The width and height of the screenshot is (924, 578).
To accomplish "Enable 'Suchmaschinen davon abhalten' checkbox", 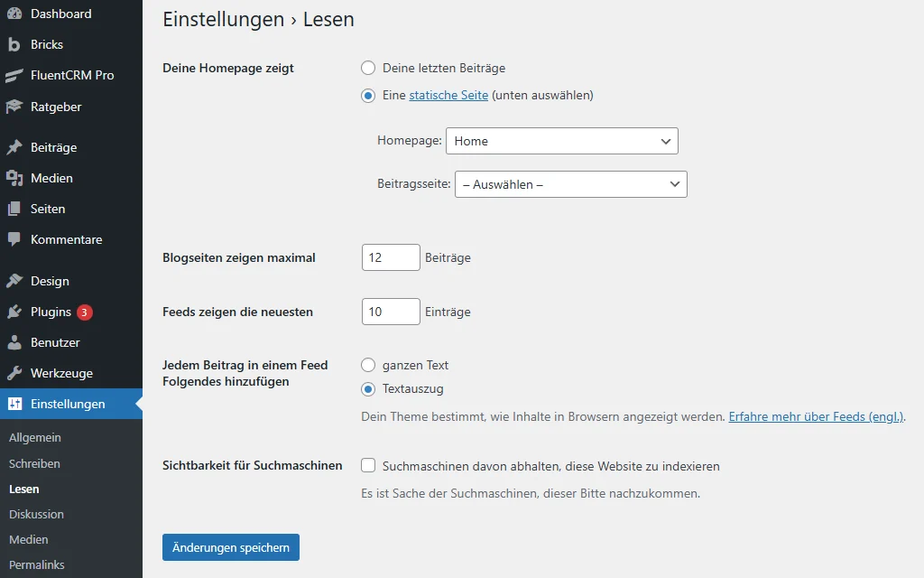I will 367,465.
